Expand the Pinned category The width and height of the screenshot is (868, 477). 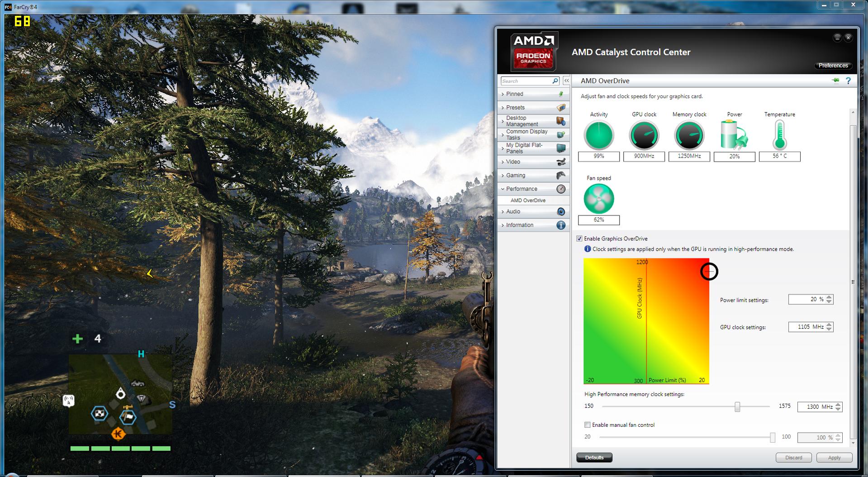tap(503, 94)
